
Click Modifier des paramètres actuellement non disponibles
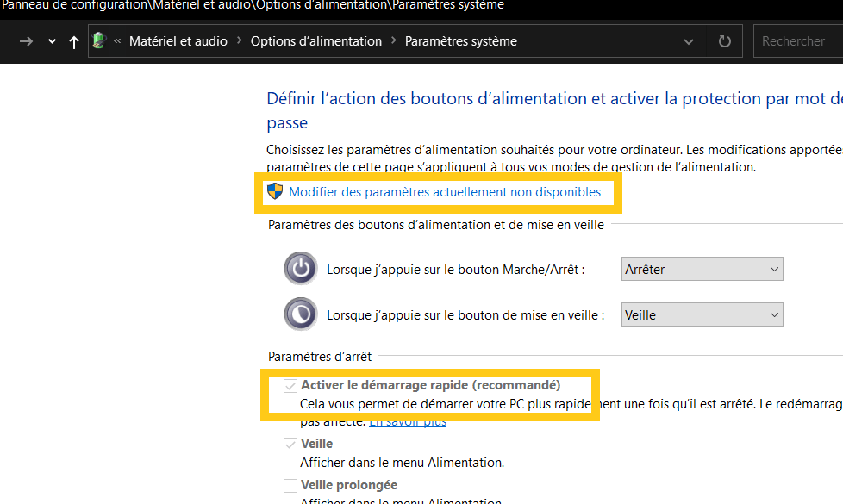[445, 192]
